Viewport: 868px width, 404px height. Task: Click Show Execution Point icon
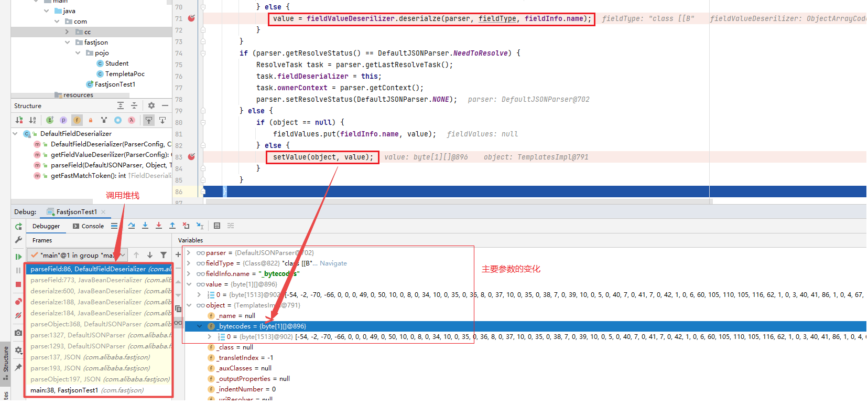(x=114, y=226)
